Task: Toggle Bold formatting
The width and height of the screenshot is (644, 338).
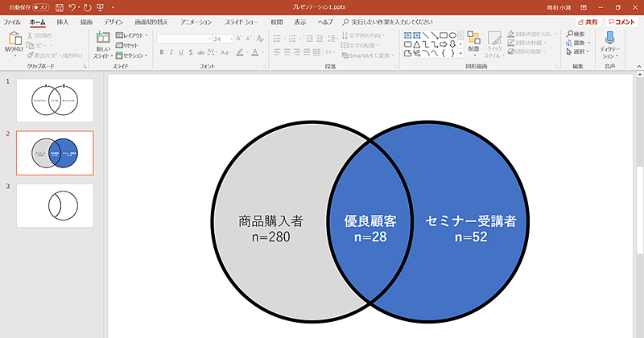Action: (162, 52)
